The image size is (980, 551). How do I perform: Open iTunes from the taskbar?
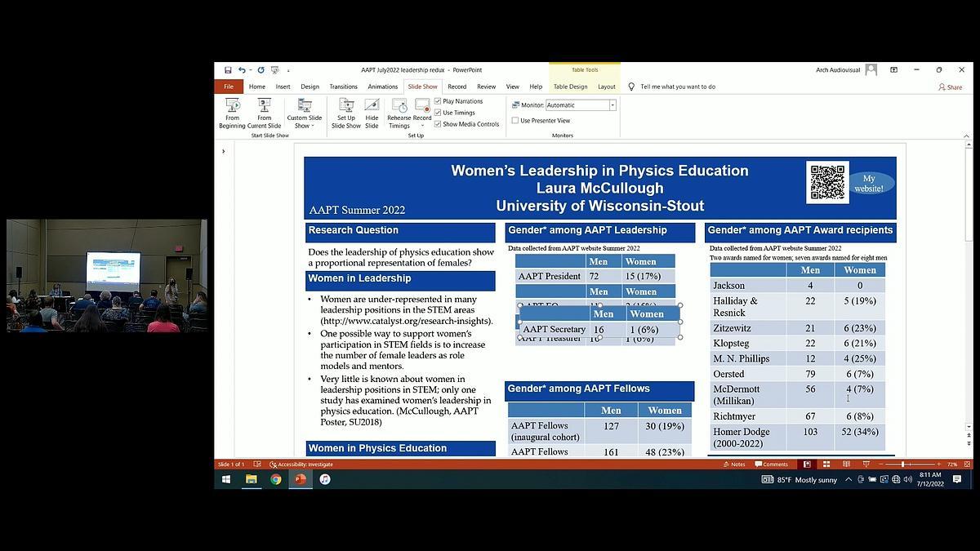click(x=325, y=479)
